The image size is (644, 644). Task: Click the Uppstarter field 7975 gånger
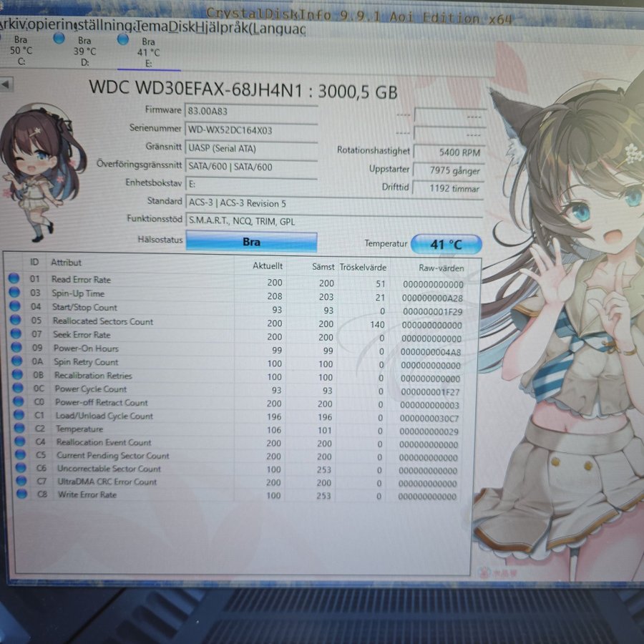(x=449, y=170)
